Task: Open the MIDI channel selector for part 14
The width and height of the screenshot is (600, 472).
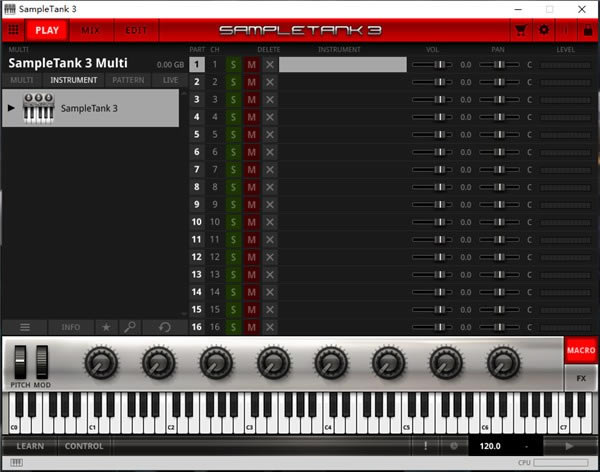Action: click(x=215, y=292)
